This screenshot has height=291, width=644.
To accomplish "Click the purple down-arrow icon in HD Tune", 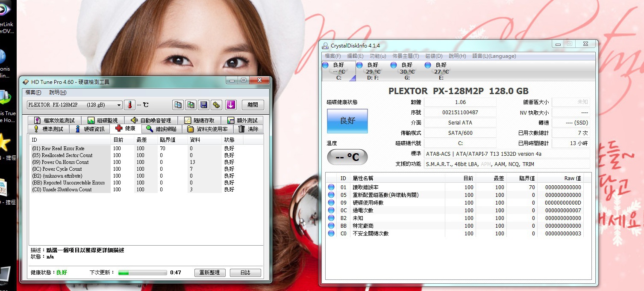I will click(231, 105).
